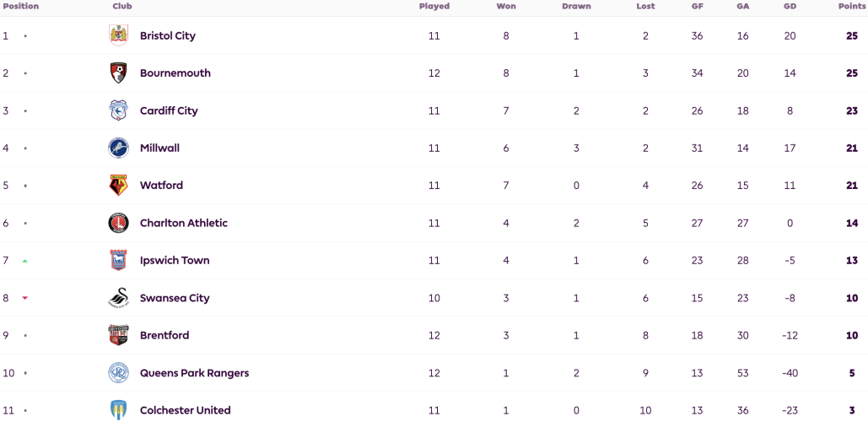
Task: Sort table by Points column header
Action: tap(852, 7)
